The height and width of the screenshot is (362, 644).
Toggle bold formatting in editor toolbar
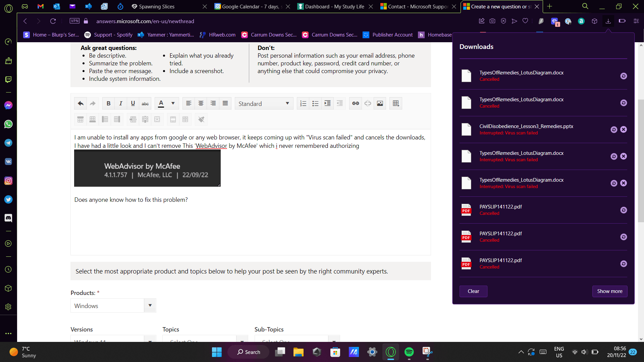tap(108, 104)
